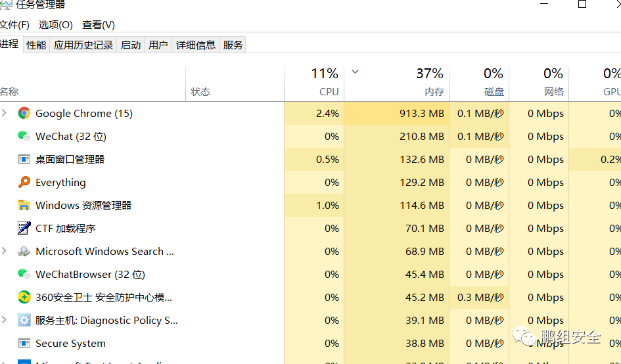The height and width of the screenshot is (364, 621).
Task: Switch to the 详细信息 tab
Action: coord(196,45)
